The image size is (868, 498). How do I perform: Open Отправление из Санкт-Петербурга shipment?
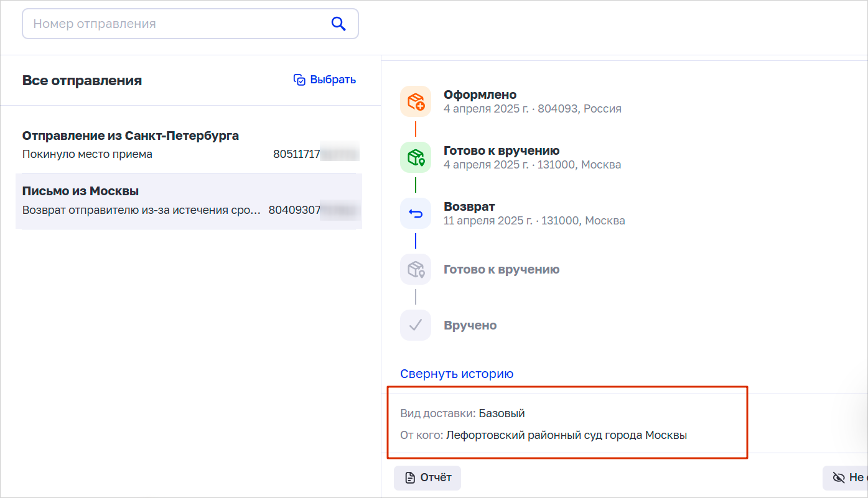coord(131,136)
